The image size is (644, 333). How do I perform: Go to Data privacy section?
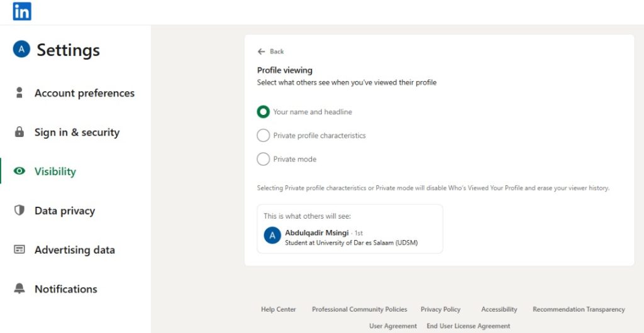click(65, 210)
